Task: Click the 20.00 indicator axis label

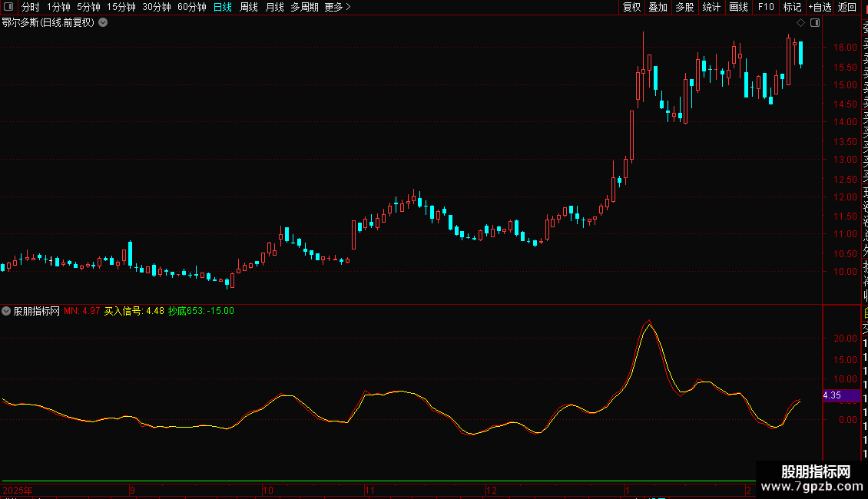Action: 845,339
